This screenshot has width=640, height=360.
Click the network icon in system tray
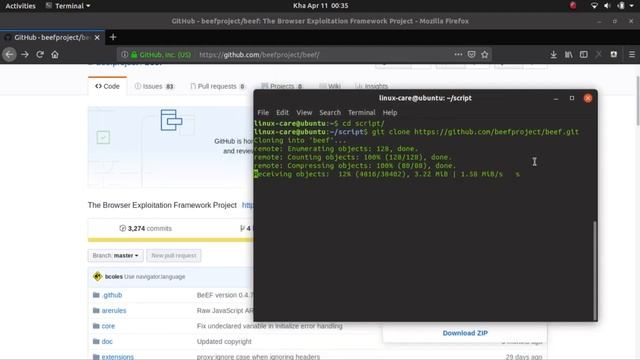click(594, 6)
